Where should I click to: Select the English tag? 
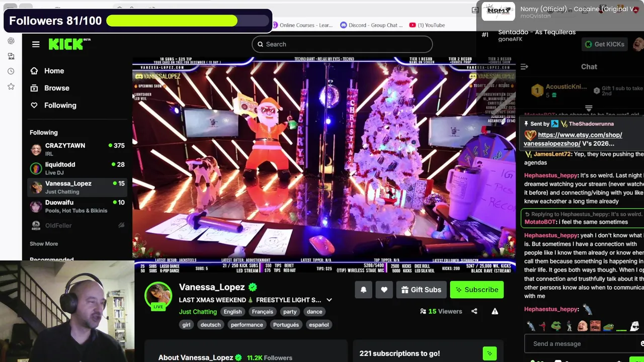232,312
